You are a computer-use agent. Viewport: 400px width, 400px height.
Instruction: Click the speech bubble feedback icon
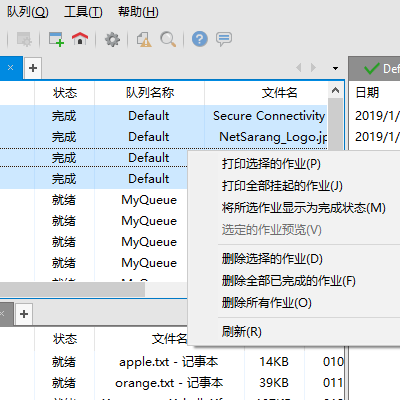pos(224,39)
